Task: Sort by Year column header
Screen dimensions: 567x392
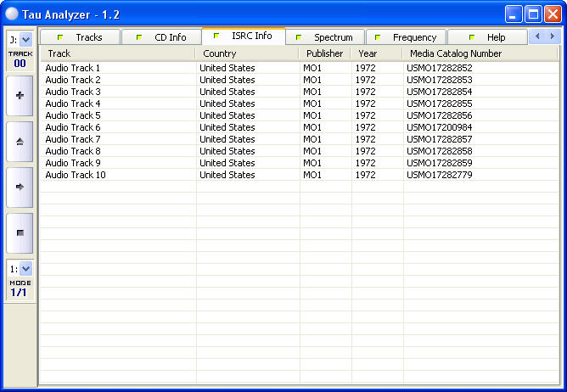Action: (x=376, y=53)
